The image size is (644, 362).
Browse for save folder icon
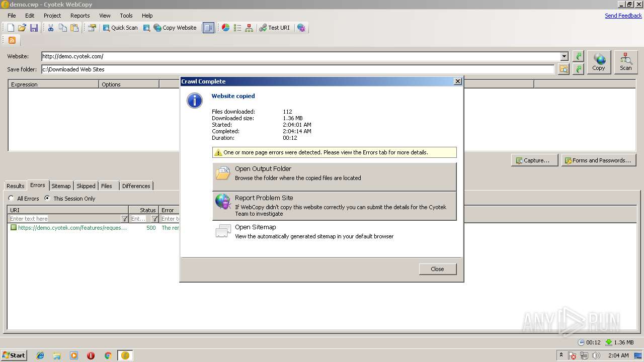pos(563,69)
